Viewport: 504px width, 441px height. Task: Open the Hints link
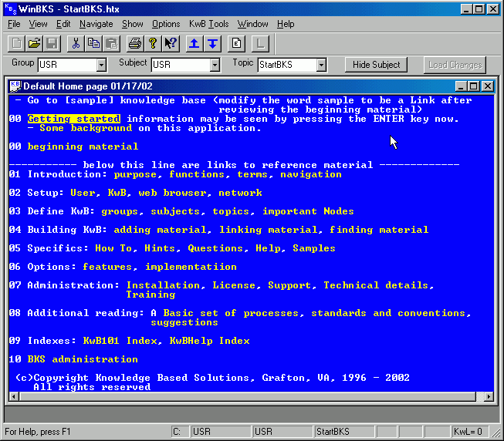coord(160,248)
